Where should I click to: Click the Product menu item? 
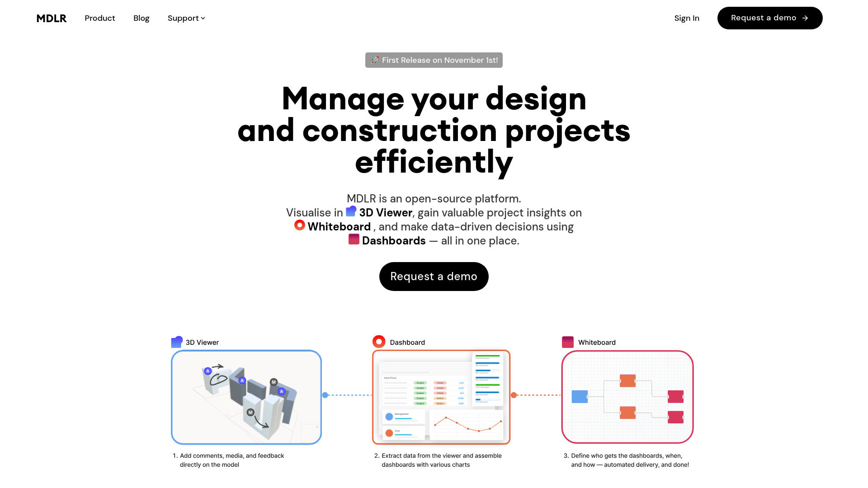click(x=99, y=18)
